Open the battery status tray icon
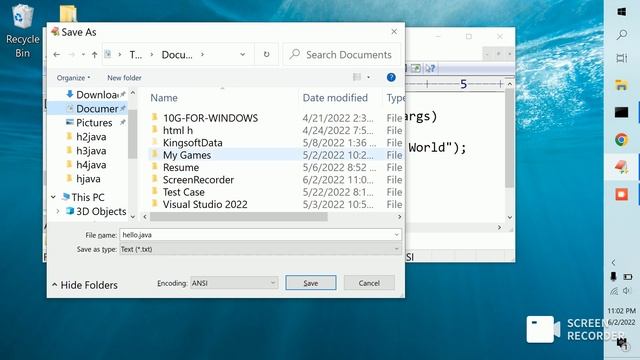This screenshot has width=640, height=360. coord(628,277)
